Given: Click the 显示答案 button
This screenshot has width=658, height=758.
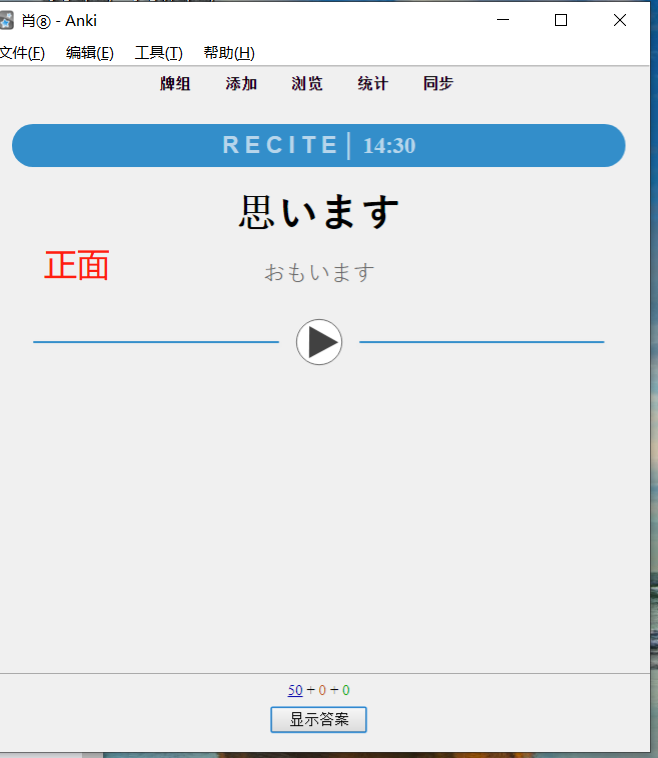Looking at the screenshot, I should tap(319, 719).
